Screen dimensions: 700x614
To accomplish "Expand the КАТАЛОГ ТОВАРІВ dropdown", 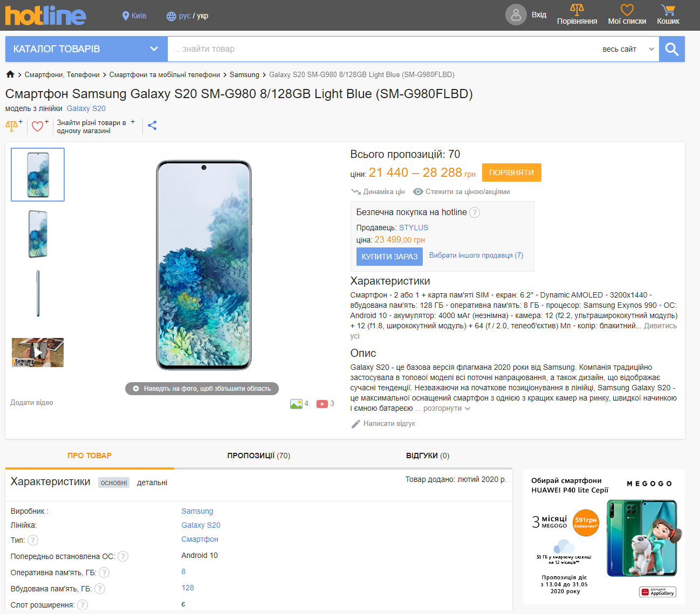I will point(86,49).
